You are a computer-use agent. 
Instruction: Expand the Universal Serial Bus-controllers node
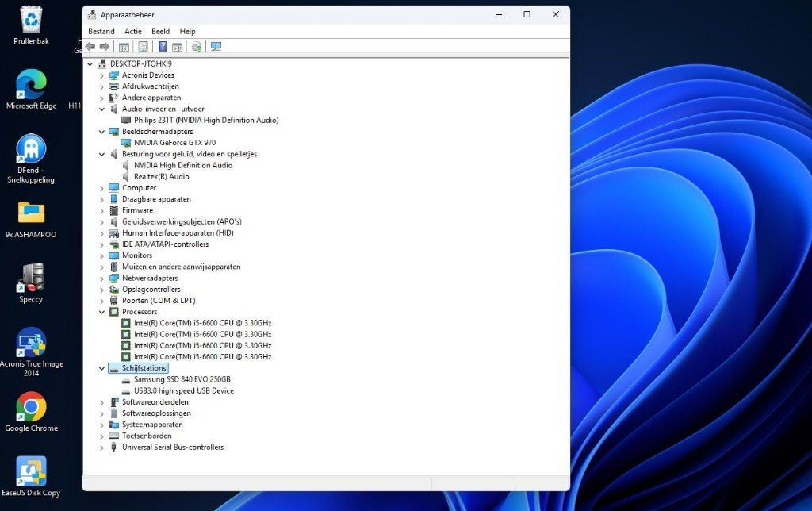coord(102,448)
